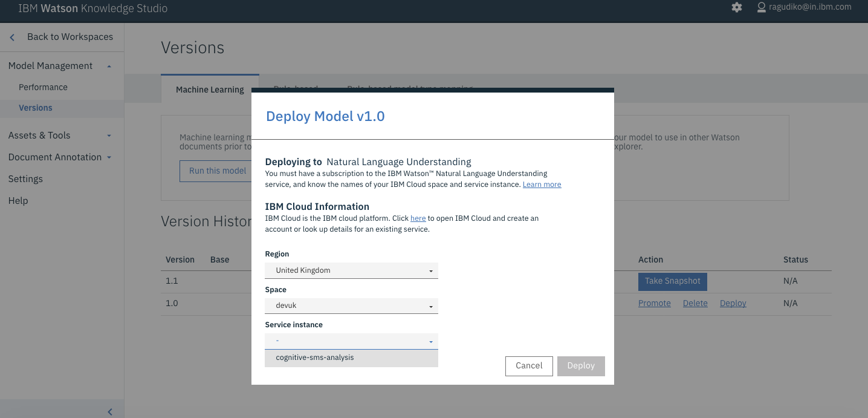Click the Deploy button in dialog
This screenshot has height=418, width=868.
pos(581,365)
